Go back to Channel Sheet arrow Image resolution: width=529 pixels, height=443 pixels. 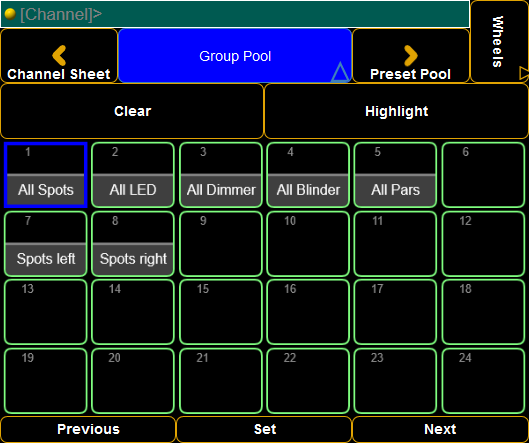click(x=59, y=55)
